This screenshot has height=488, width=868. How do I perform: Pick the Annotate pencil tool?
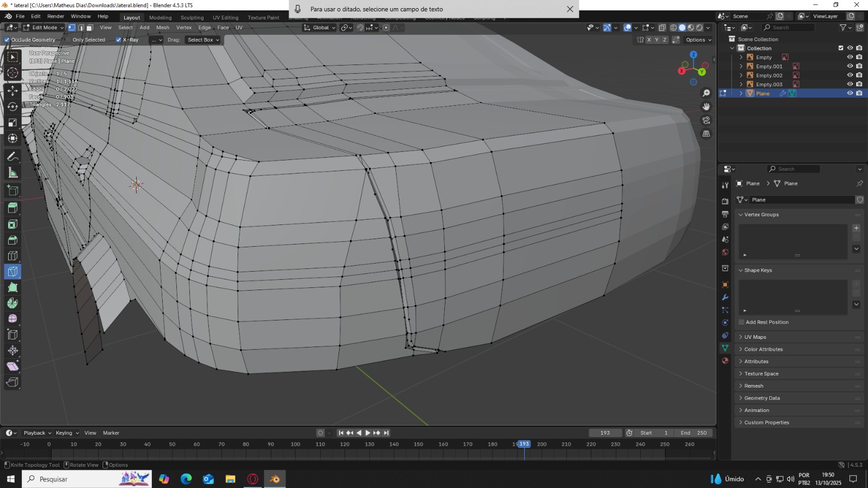click(12, 157)
